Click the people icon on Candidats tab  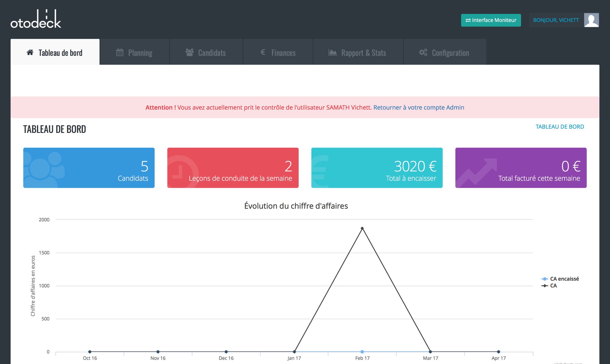pos(189,52)
